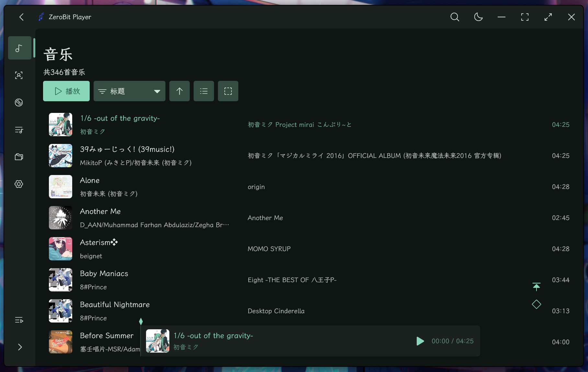
Task: Select the song title Alone
Action: 90,181
